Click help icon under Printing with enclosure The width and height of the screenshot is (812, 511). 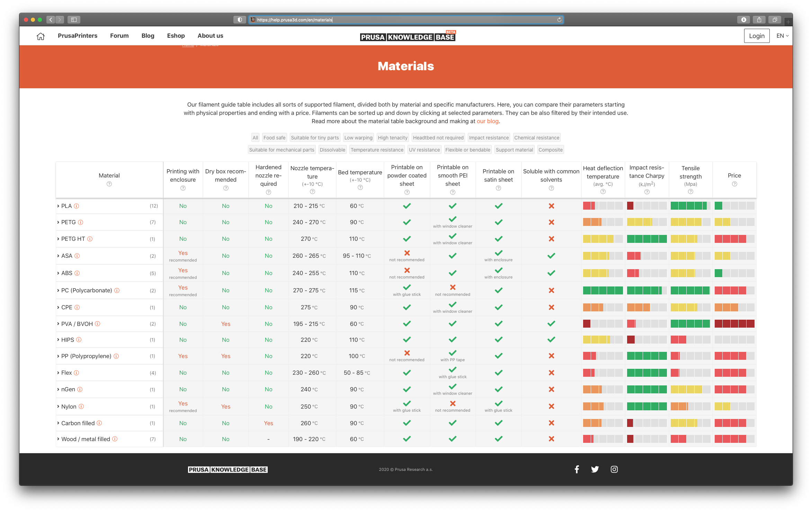[183, 188]
